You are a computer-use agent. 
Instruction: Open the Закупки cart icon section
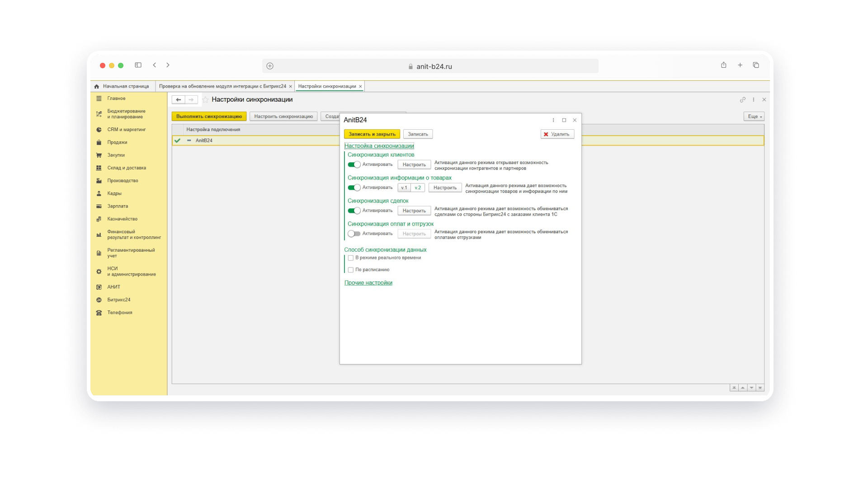[x=99, y=155]
